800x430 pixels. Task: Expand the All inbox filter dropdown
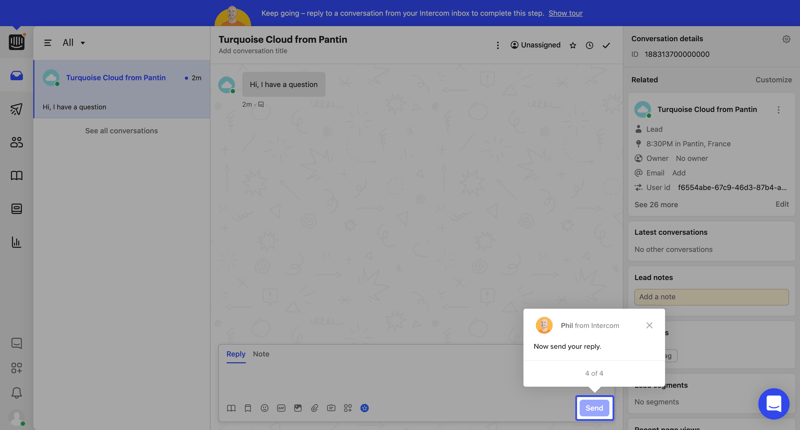74,43
